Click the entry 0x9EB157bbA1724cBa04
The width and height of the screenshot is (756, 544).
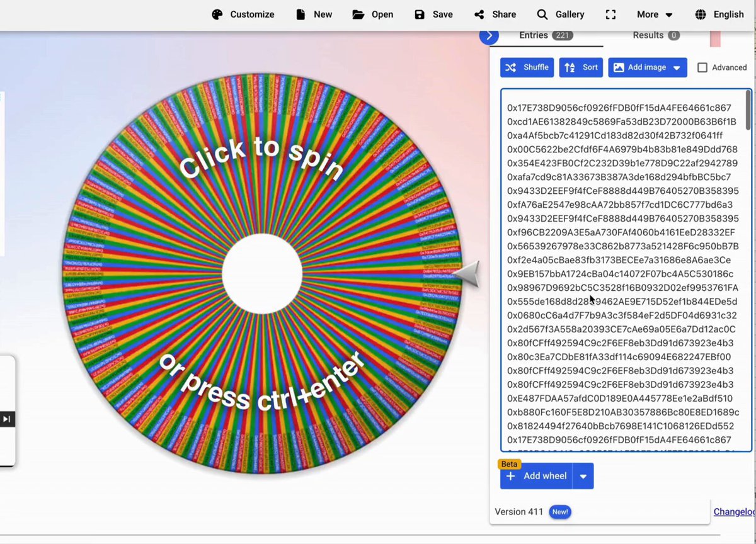pyautogui.click(x=621, y=274)
